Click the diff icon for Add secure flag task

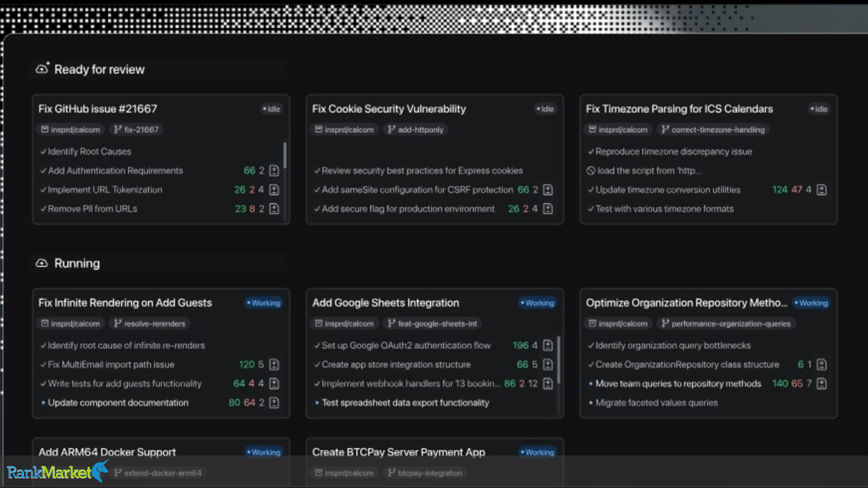(x=548, y=208)
